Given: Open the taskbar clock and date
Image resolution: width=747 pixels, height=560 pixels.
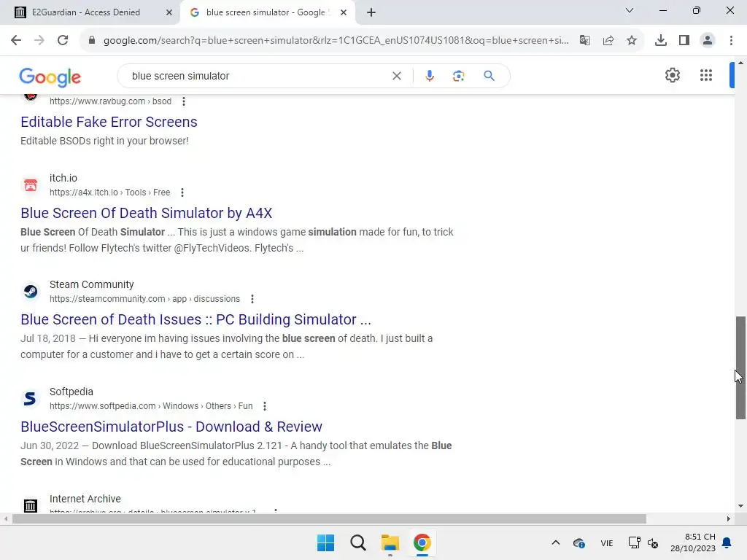Looking at the screenshot, I should point(693,542).
